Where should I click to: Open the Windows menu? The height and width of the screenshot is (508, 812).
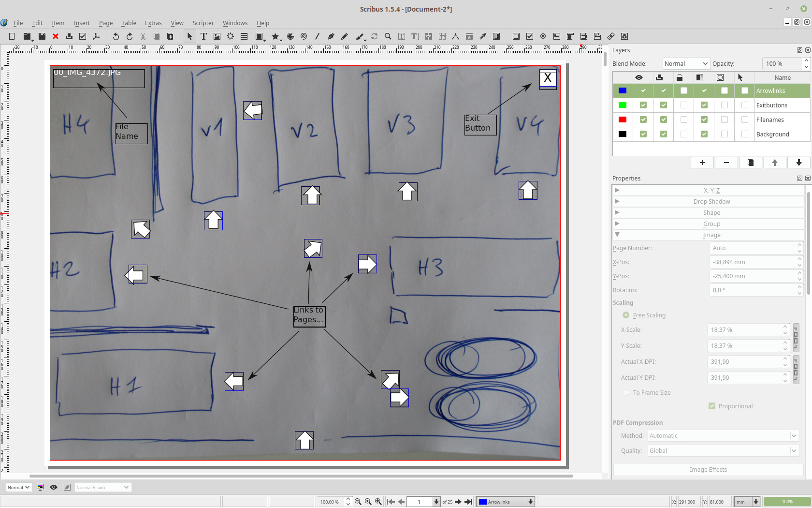click(x=235, y=23)
